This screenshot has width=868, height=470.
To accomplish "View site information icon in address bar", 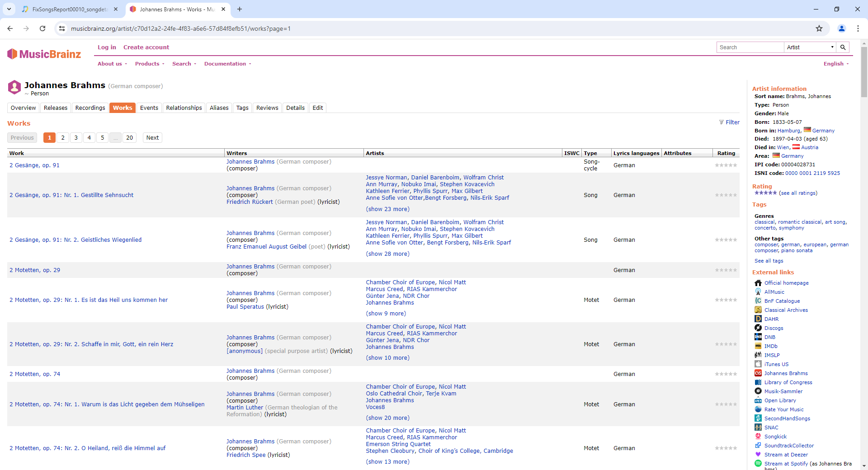I will point(62,28).
